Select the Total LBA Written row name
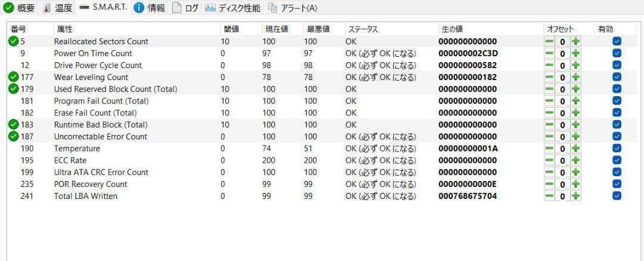Viewport: 644px width, 261px height. pos(85,196)
